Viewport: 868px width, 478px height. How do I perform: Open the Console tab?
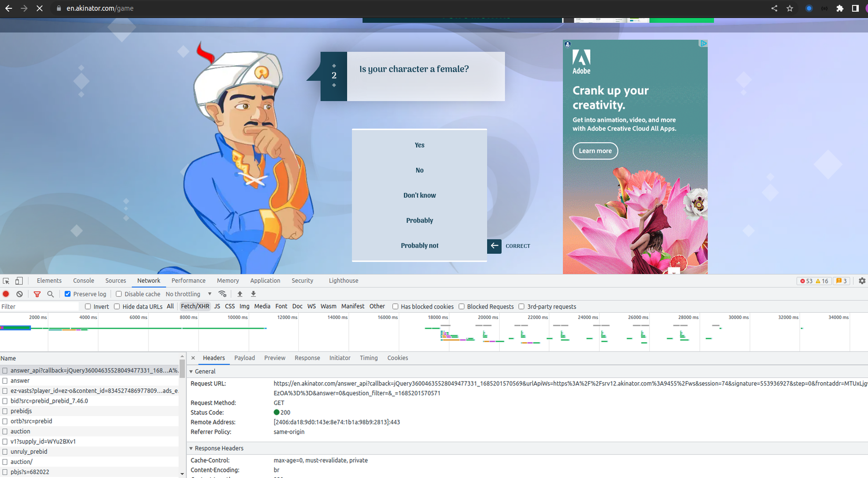pyautogui.click(x=84, y=281)
